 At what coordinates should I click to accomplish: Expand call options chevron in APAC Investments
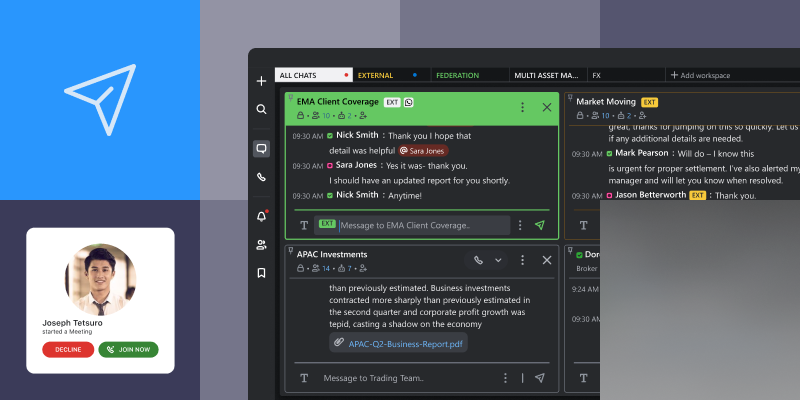pyautogui.click(x=498, y=260)
